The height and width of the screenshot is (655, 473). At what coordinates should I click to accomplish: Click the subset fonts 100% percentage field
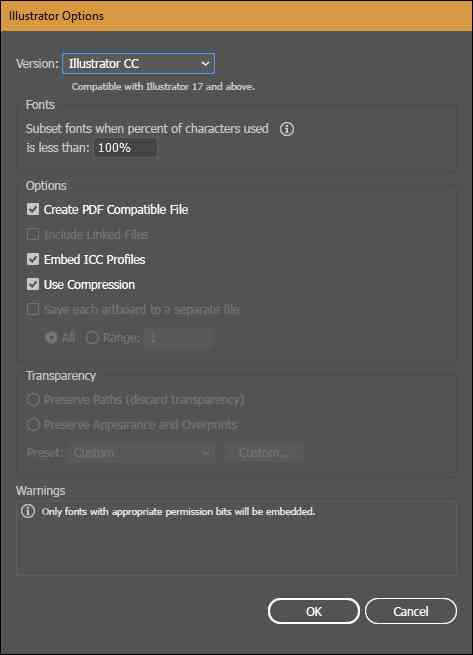click(x=125, y=147)
